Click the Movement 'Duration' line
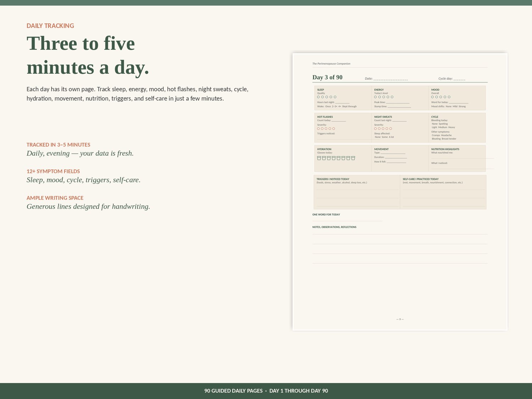 coord(396,157)
